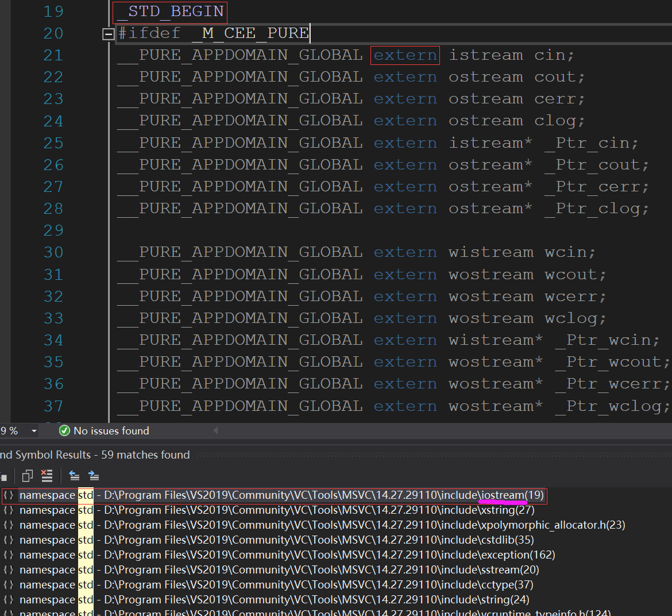Collapse the #ifdef _M_CEE_PURE block

click(x=109, y=34)
